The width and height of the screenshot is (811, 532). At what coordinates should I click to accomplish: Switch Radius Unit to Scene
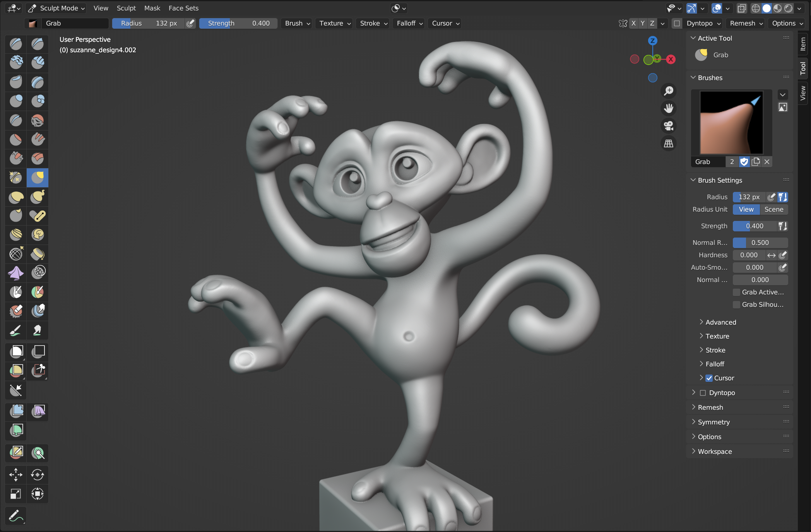pos(773,209)
